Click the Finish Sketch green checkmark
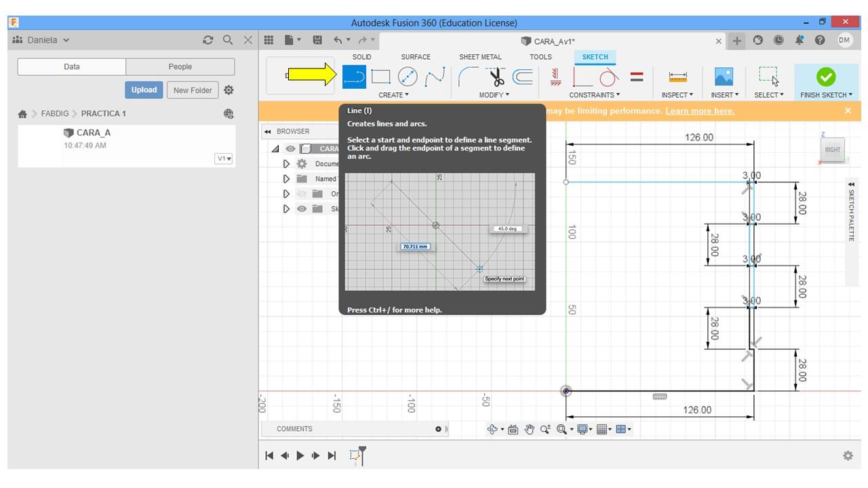The height and width of the screenshot is (488, 868). pos(825,77)
